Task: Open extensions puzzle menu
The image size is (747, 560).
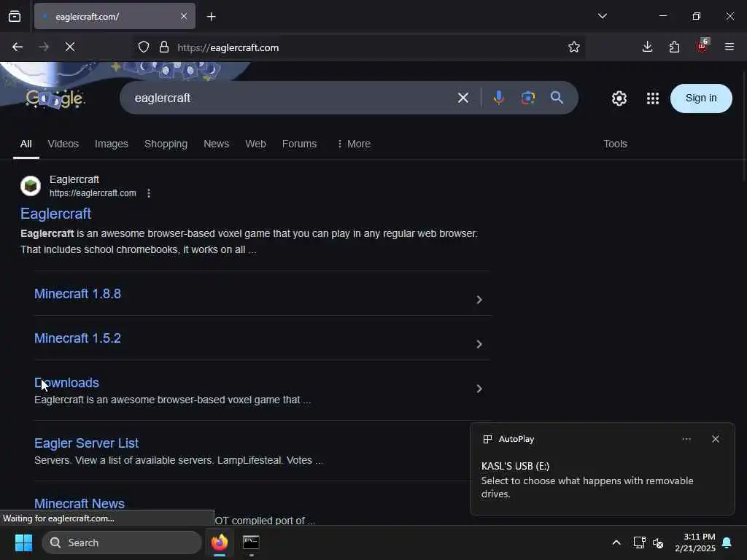Action: [x=674, y=47]
